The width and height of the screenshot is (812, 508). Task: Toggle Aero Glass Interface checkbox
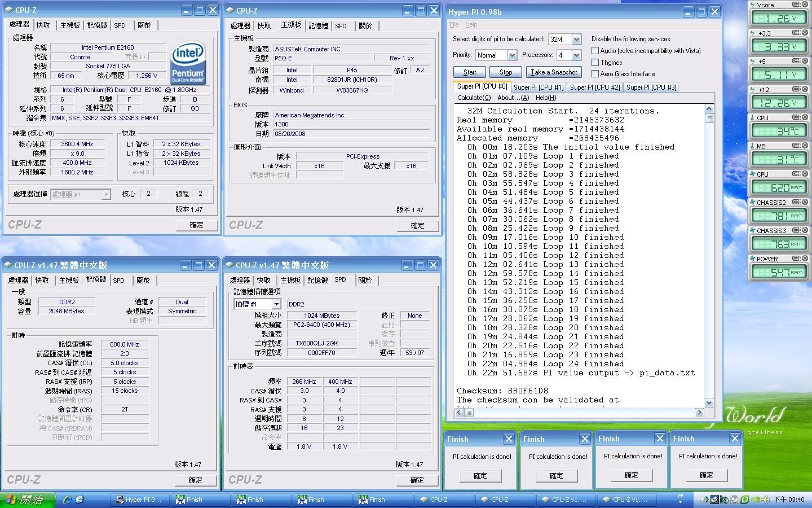595,74
